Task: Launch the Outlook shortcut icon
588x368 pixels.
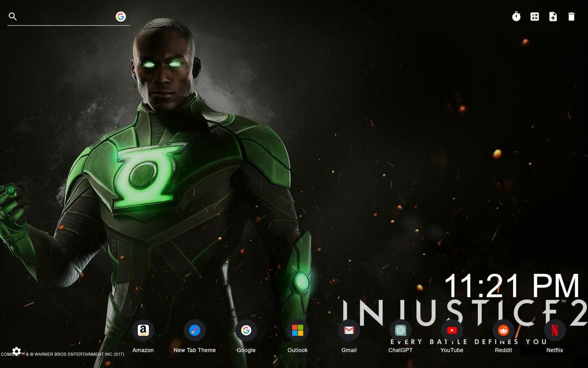Action: 298,330
